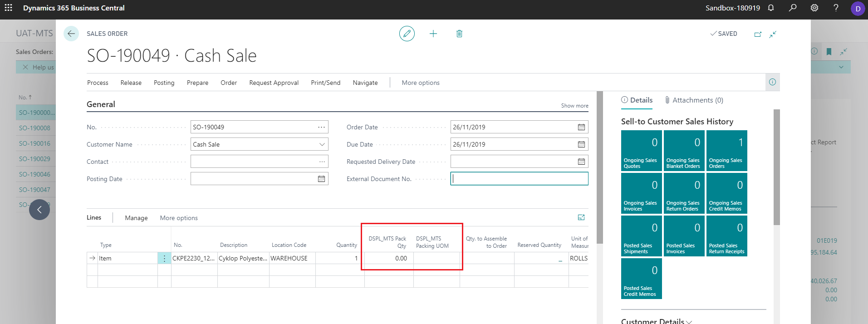Select SO-190029 in background list
This screenshot has width=868, height=324.
(34, 159)
